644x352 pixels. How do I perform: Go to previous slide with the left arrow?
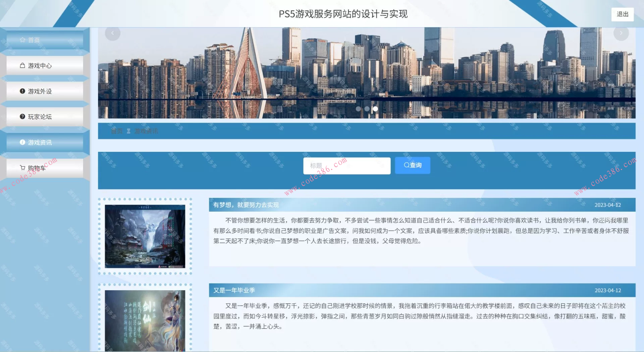[x=112, y=33]
